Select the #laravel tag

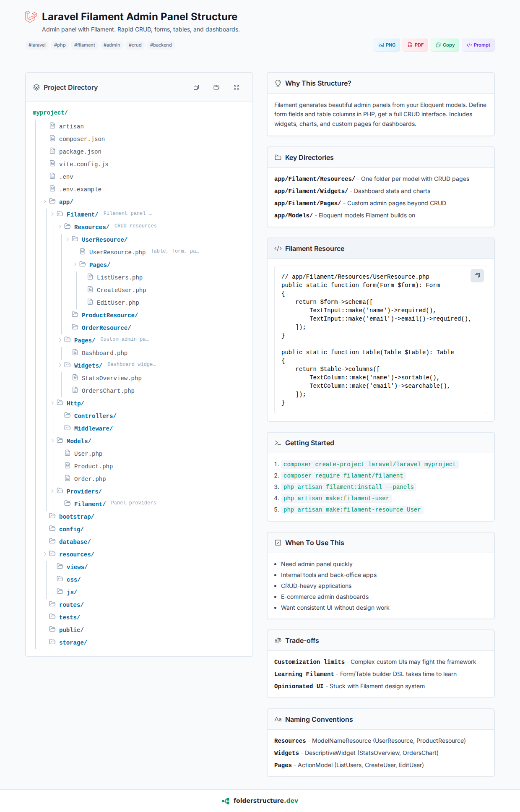click(x=37, y=45)
